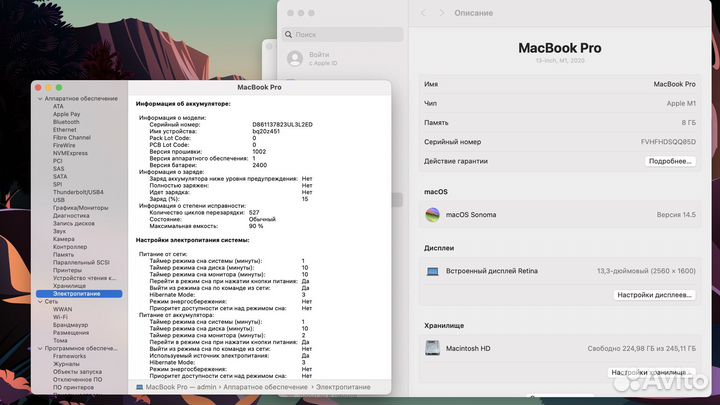
Task: Select Диагностика in the sidebar
Action: point(71,215)
